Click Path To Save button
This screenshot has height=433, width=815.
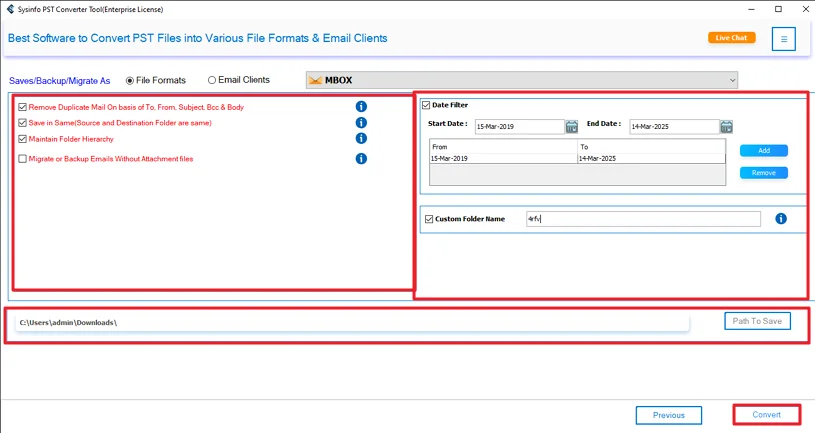click(757, 321)
